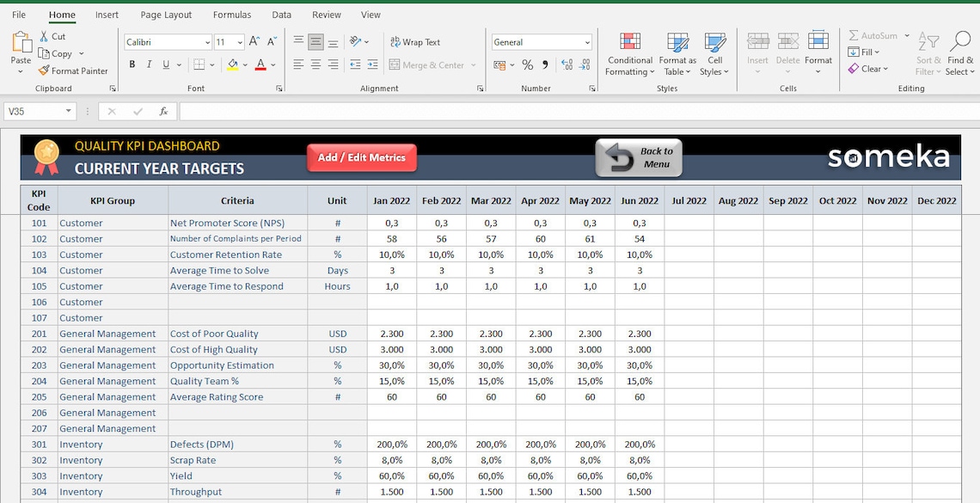Open Conditional Formatting options
The width and height of the screenshot is (980, 503).
tap(630, 53)
